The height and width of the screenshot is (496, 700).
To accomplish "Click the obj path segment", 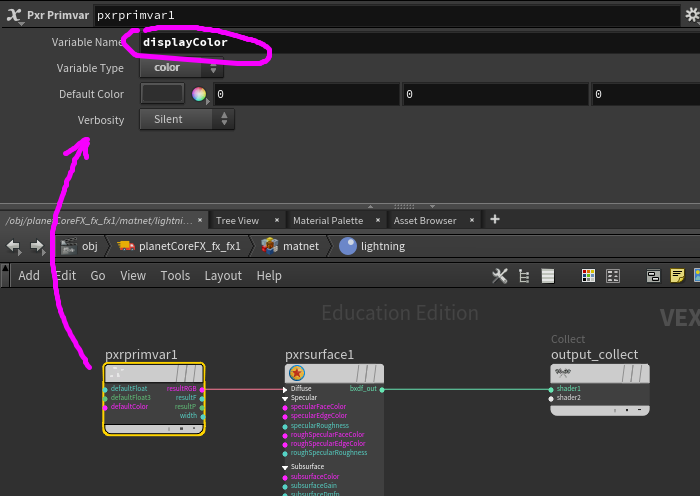I will pos(90,246).
